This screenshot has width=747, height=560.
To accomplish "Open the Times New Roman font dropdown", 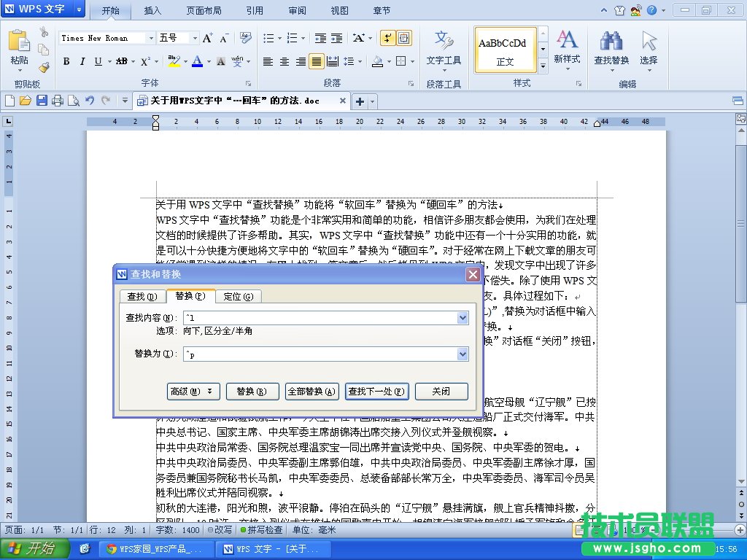I will [151, 38].
